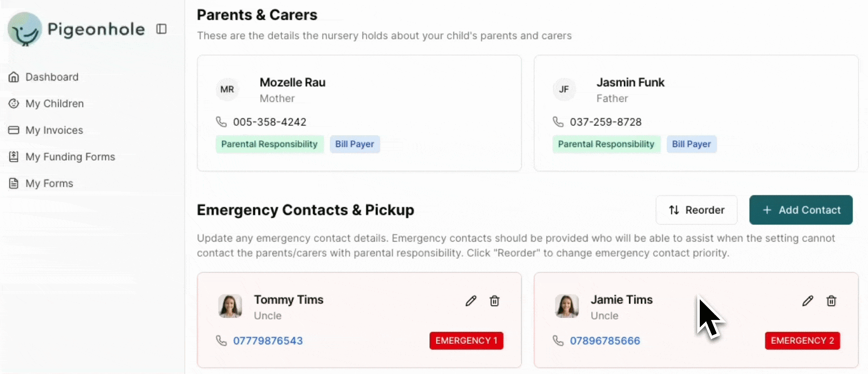Click the EMERGENCY 1 red badge
The image size is (868, 374).
coord(466,341)
